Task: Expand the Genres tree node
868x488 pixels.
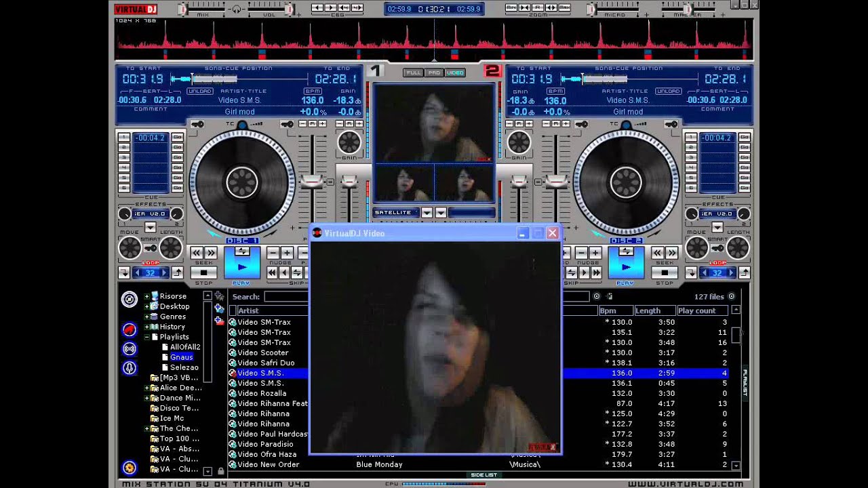Action: coord(146,317)
